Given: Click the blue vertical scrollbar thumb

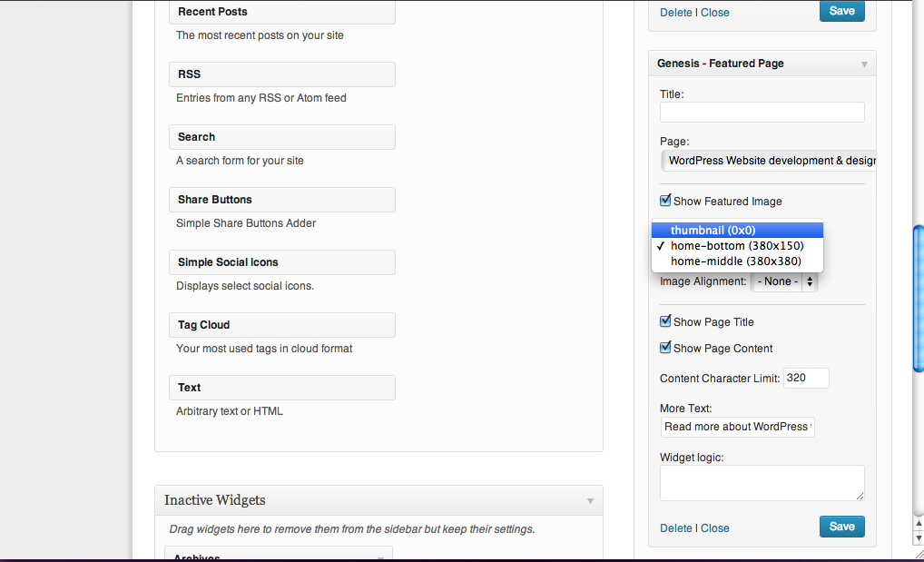Looking at the screenshot, I should [x=918, y=300].
